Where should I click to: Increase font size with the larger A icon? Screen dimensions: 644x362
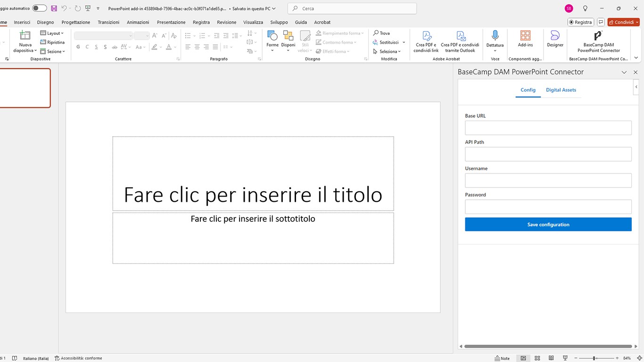click(155, 36)
